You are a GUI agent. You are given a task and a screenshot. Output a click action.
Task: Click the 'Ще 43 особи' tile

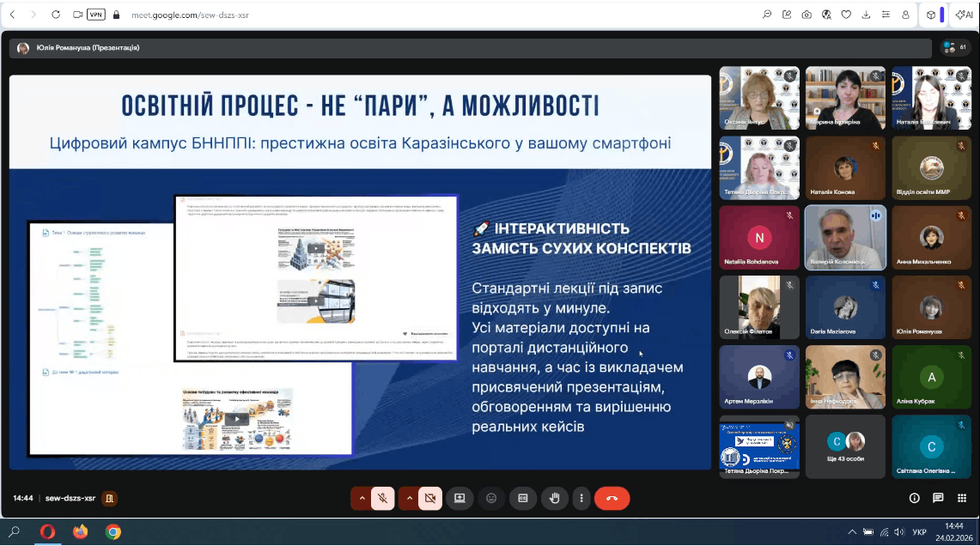pos(845,446)
